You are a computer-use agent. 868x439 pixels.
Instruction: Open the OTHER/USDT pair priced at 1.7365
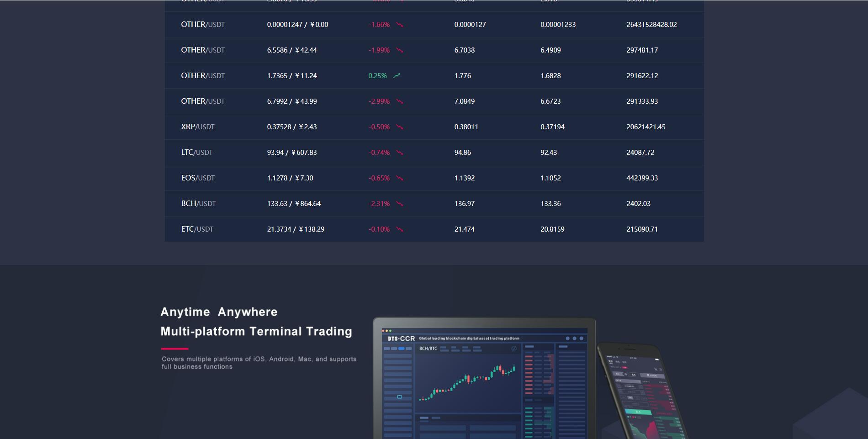point(202,76)
